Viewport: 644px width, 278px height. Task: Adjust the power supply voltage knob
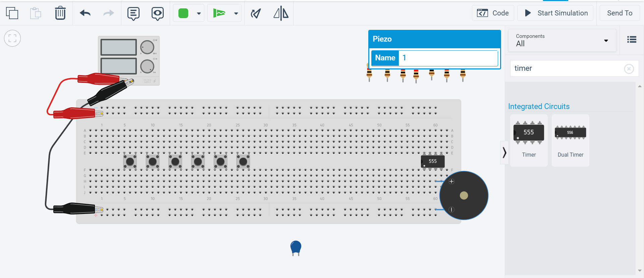click(147, 47)
